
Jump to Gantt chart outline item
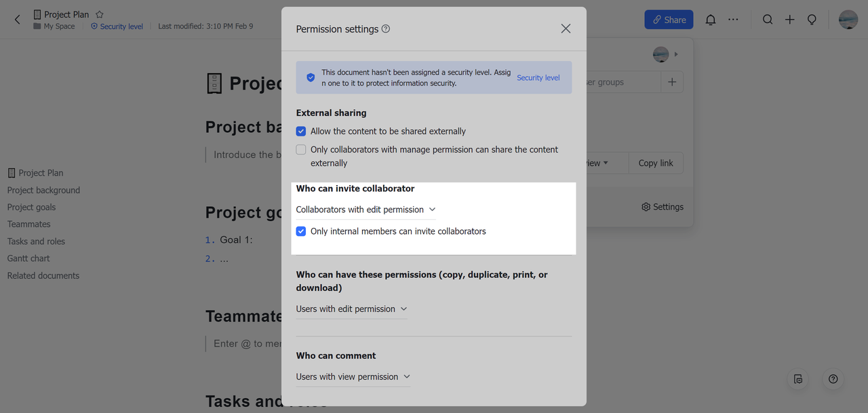(x=28, y=258)
